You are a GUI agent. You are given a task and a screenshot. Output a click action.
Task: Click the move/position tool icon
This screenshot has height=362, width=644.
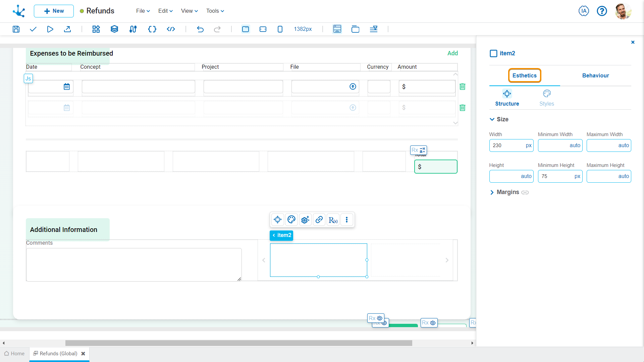(x=278, y=220)
